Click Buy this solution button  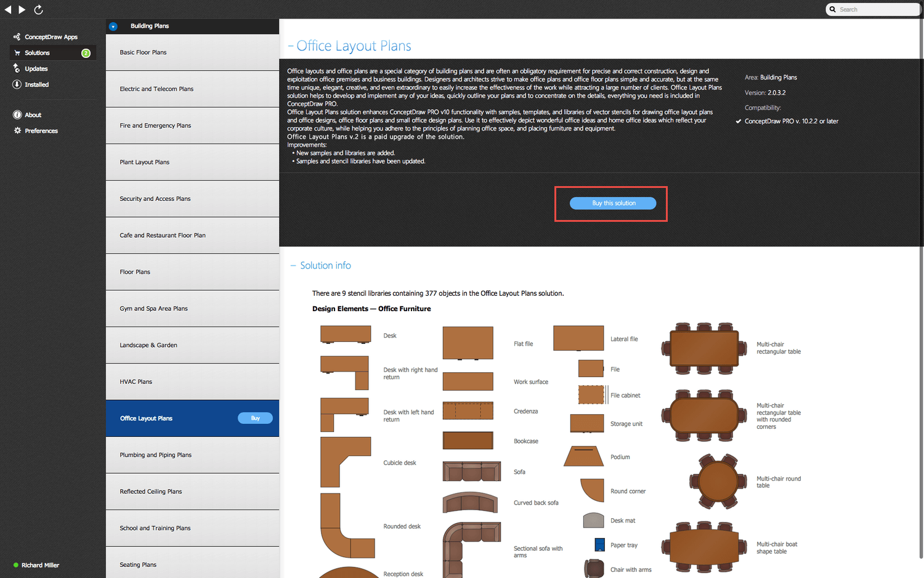613,203
